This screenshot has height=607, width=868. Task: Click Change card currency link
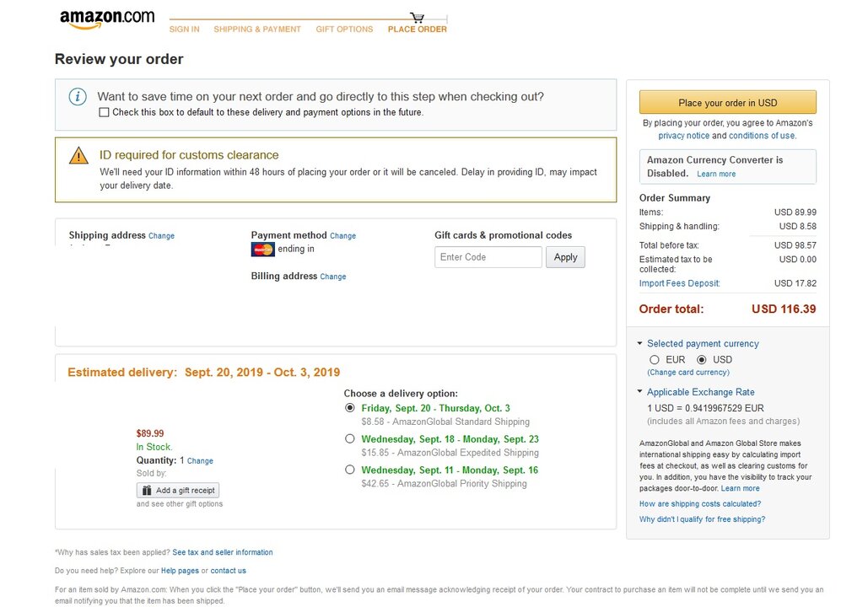[688, 373]
